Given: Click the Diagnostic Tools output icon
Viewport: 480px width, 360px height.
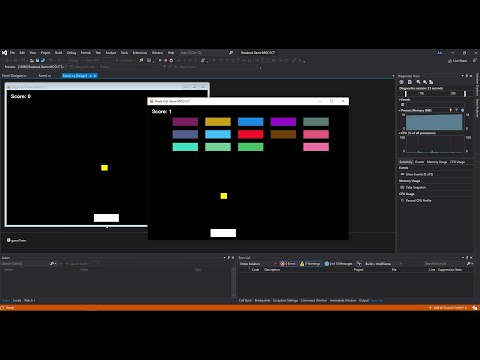Looking at the screenshot, I should [x=410, y=82].
